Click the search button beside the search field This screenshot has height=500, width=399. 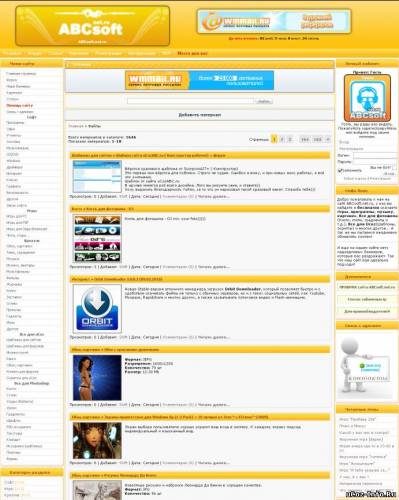264,101
